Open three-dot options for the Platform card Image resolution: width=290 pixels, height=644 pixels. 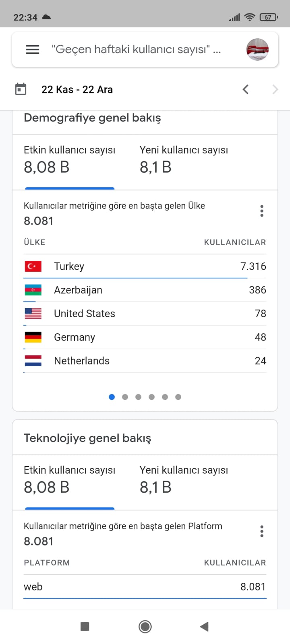pos(262,531)
